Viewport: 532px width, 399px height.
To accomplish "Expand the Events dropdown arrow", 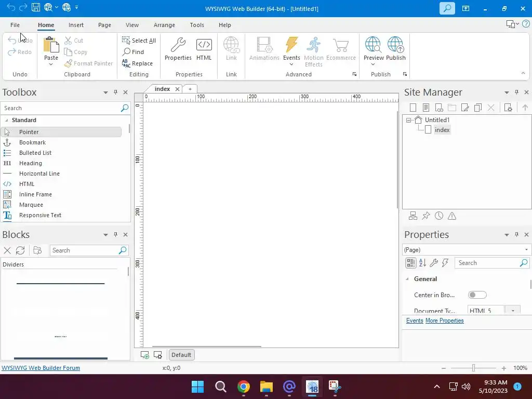I will point(291,64).
